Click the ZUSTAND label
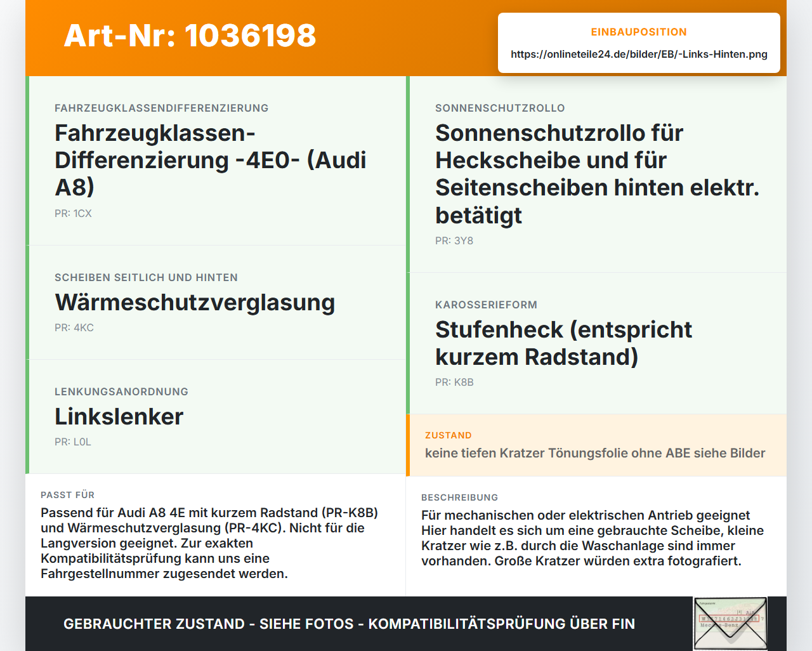812x651 pixels. click(x=449, y=435)
